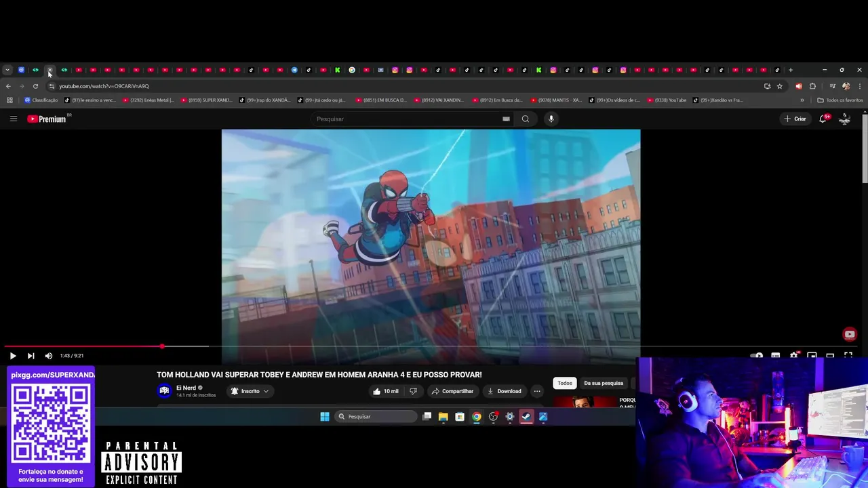
Task: Click the Criar create button
Action: tap(795, 119)
